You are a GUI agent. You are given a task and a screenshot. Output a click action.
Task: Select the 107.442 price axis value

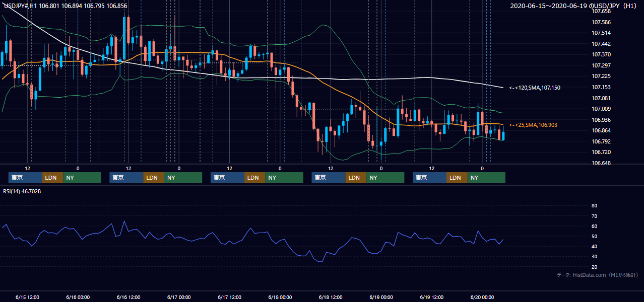click(601, 44)
